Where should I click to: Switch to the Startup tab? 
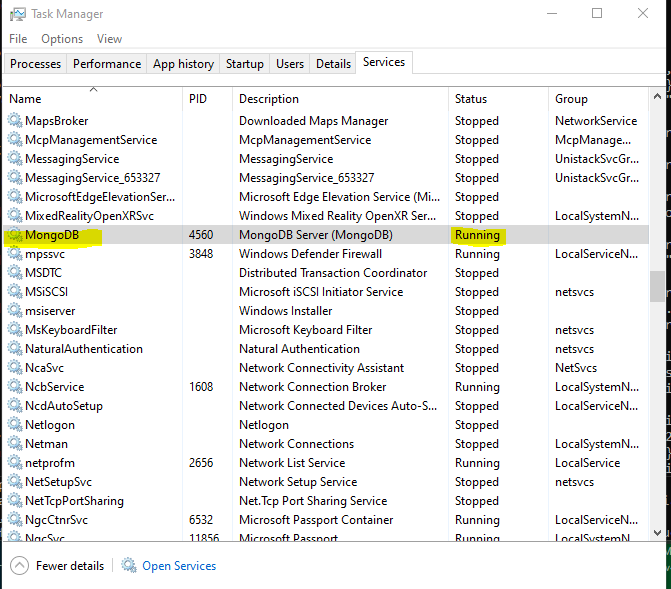pos(245,64)
